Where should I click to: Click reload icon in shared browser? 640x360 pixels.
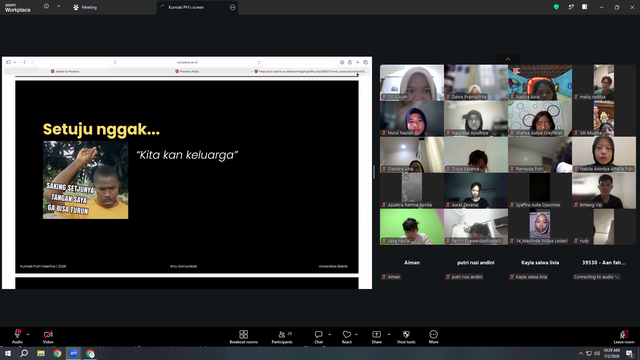(259, 62)
